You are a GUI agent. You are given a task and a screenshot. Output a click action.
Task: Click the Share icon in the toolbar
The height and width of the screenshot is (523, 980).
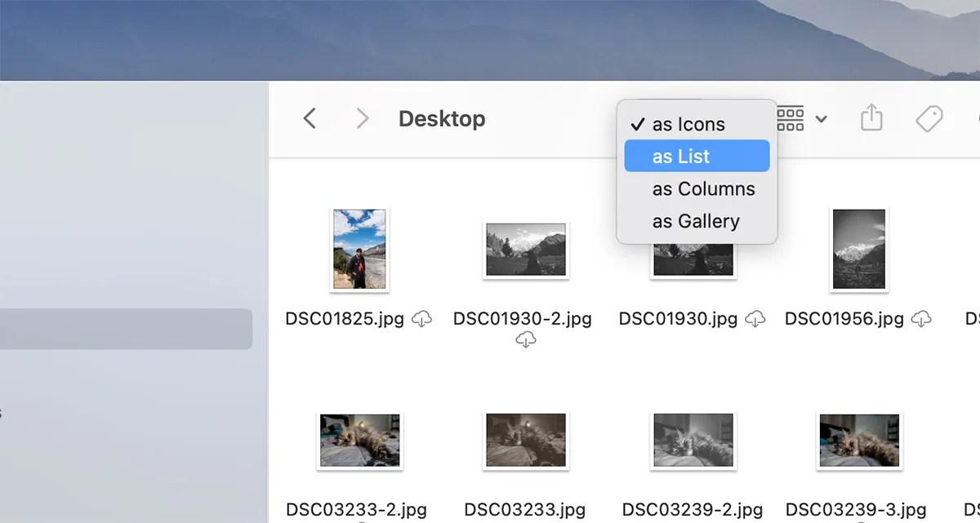[871, 118]
